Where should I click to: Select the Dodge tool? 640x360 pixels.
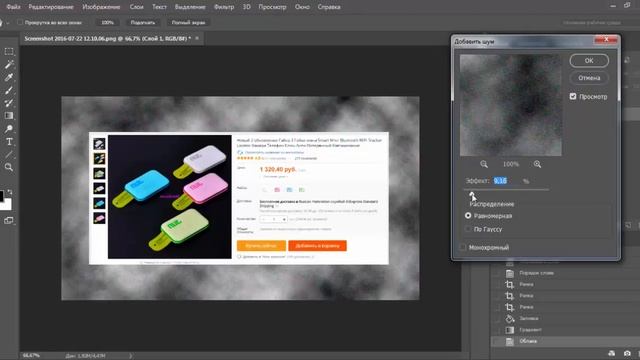coord(9,129)
